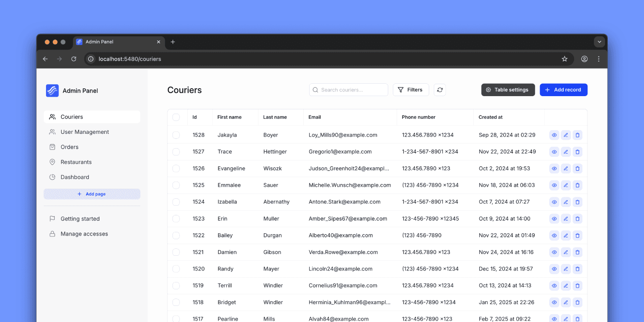Viewport: 644px width, 322px height.
Task: View record 1520 Randy Mayer
Action: pos(554,269)
